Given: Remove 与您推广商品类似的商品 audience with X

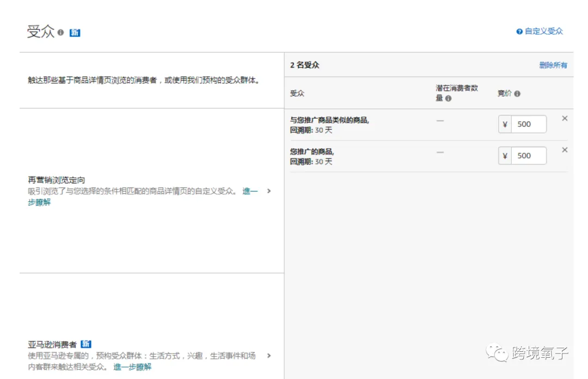Looking at the screenshot, I should pyautogui.click(x=565, y=119).
